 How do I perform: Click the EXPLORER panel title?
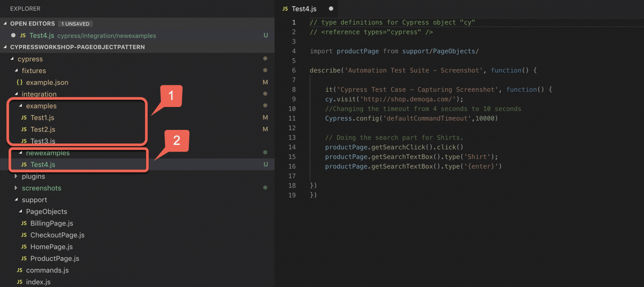25,9
